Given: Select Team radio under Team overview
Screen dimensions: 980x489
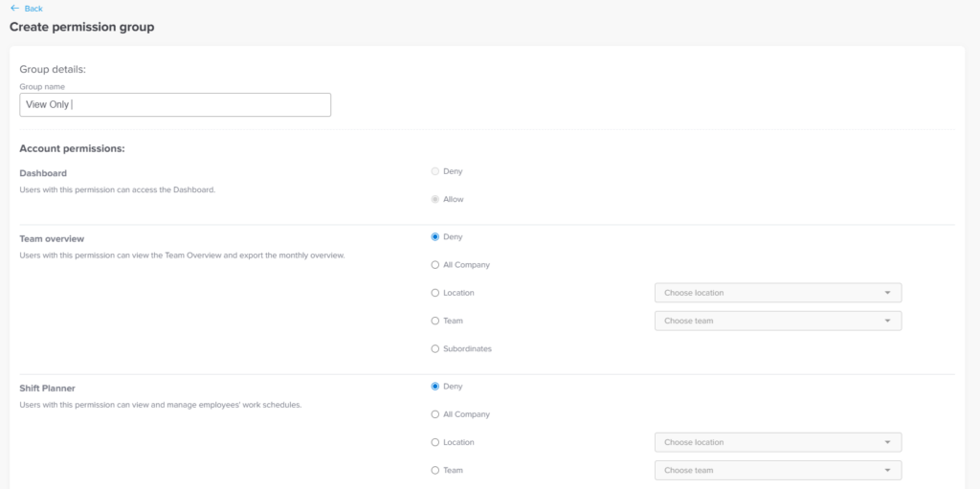Looking at the screenshot, I should coord(435,321).
